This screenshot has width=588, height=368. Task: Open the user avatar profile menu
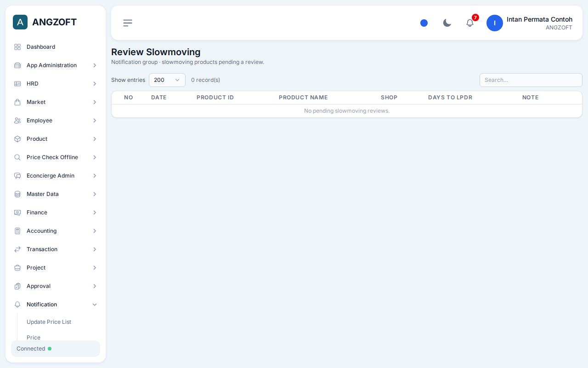pos(495,23)
